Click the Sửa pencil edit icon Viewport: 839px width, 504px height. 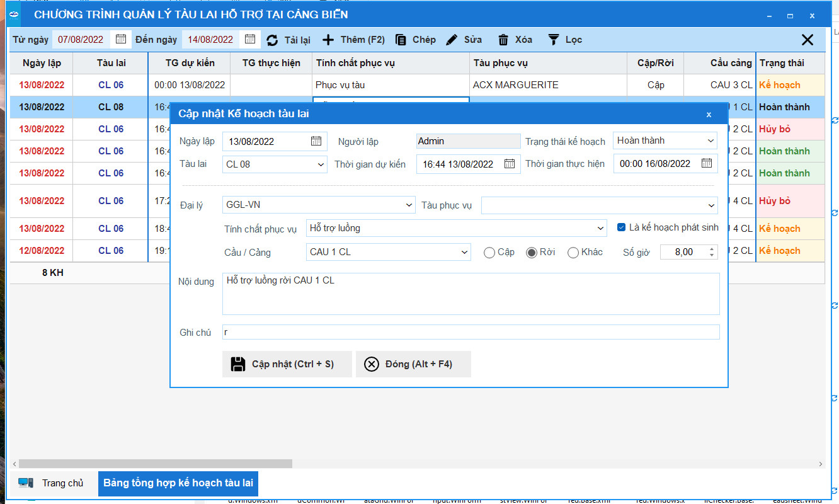pos(452,40)
